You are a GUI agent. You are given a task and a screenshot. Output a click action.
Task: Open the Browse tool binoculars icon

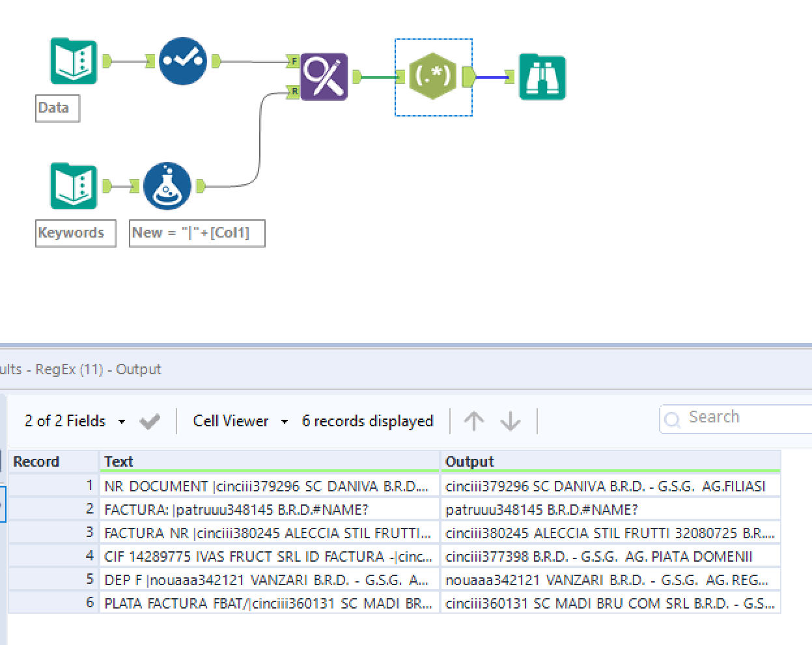pos(542,76)
